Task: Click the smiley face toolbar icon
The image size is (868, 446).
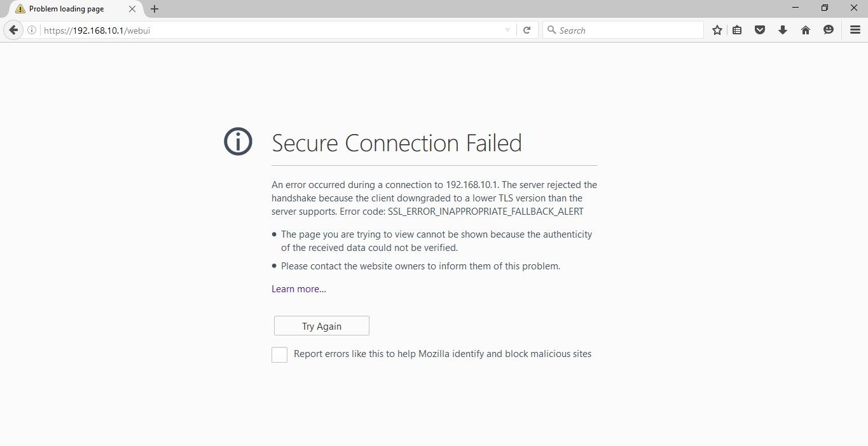Action: coord(828,30)
